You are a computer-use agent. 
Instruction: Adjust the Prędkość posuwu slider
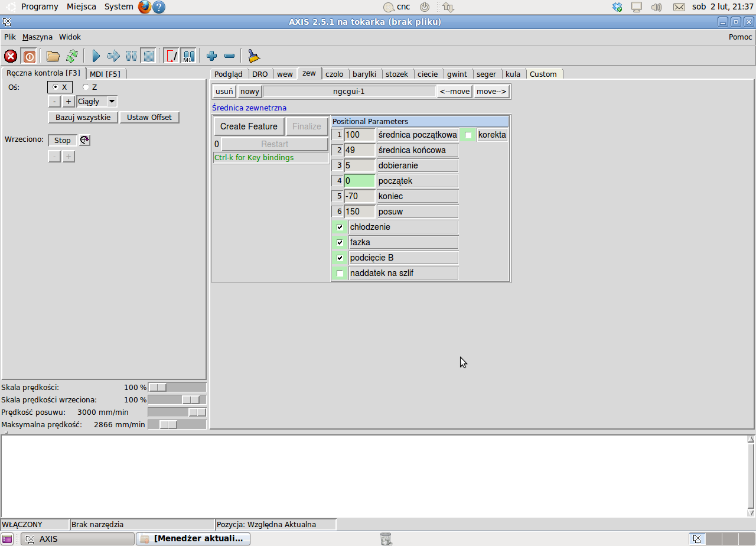177,412
